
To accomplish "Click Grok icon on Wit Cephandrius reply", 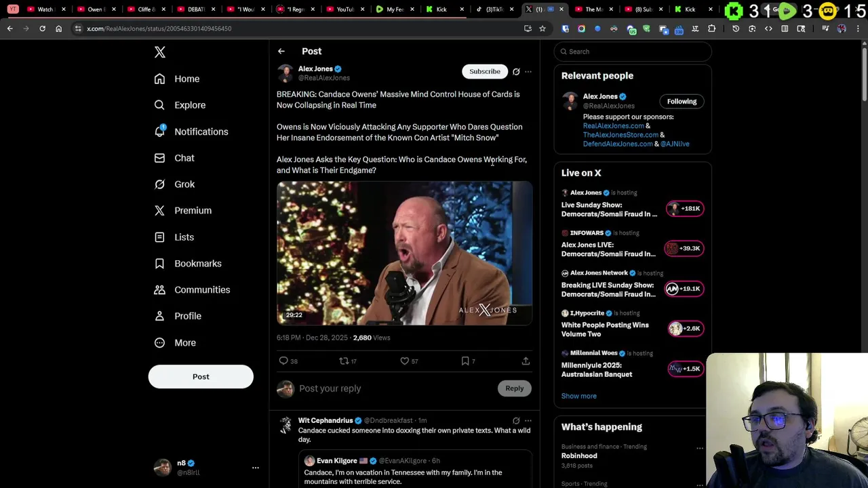I will point(516,421).
